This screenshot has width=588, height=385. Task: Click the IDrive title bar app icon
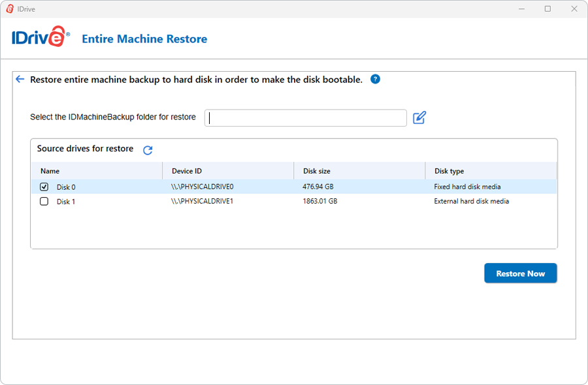click(x=10, y=8)
